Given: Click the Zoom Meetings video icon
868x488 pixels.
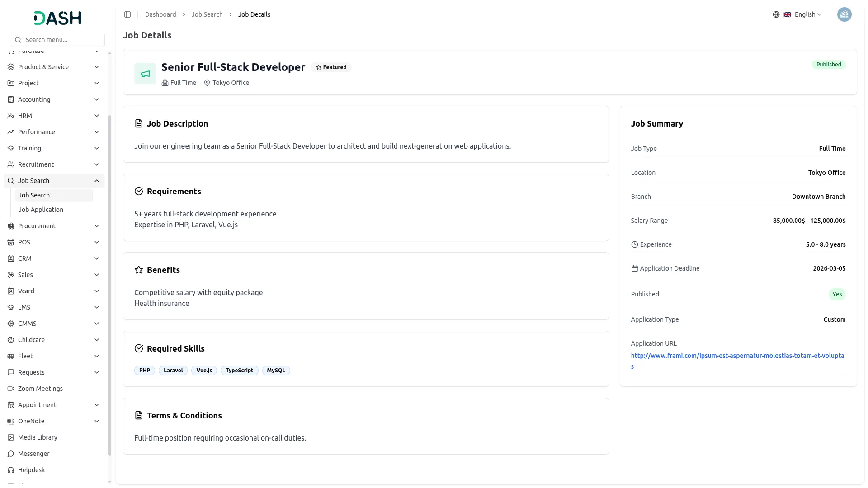Looking at the screenshot, I should (x=11, y=389).
